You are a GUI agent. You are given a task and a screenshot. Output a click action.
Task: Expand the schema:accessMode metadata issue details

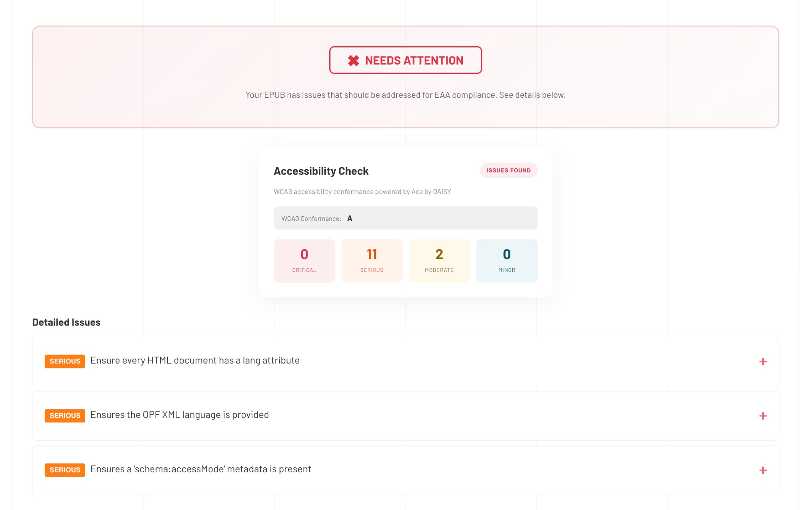coord(763,470)
